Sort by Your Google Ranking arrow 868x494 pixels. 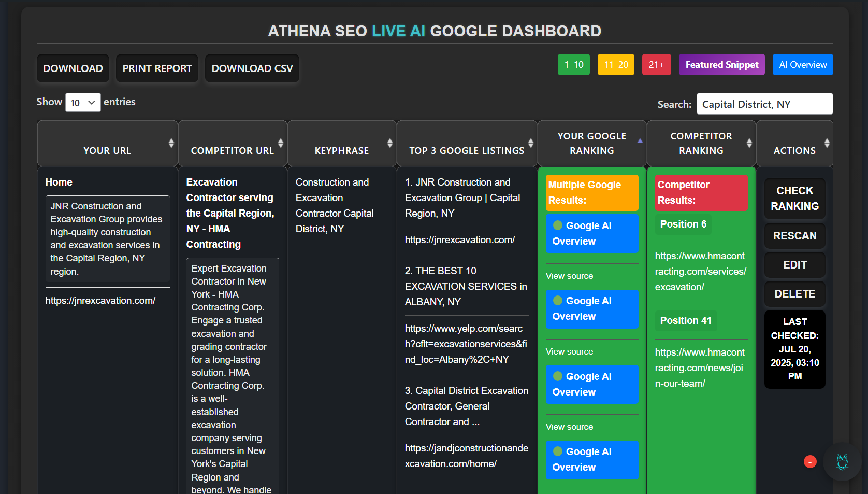[640, 141]
